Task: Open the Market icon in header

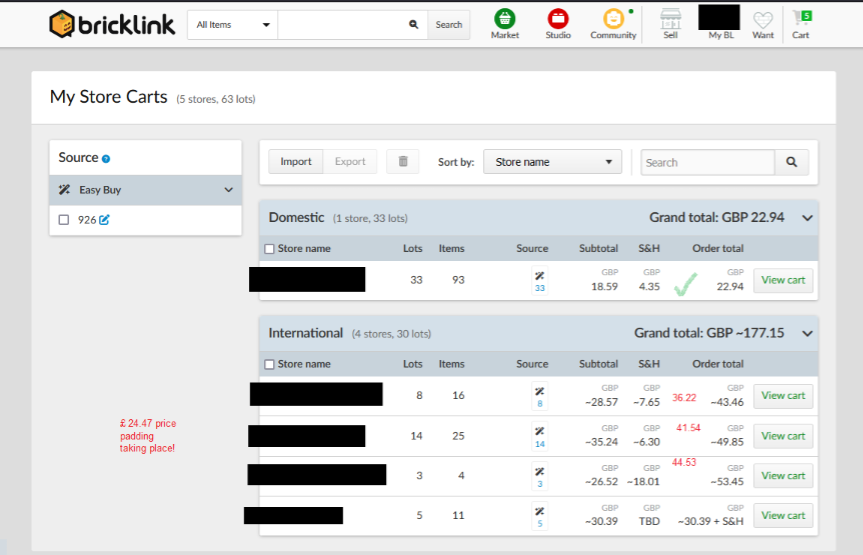Action: [x=505, y=20]
